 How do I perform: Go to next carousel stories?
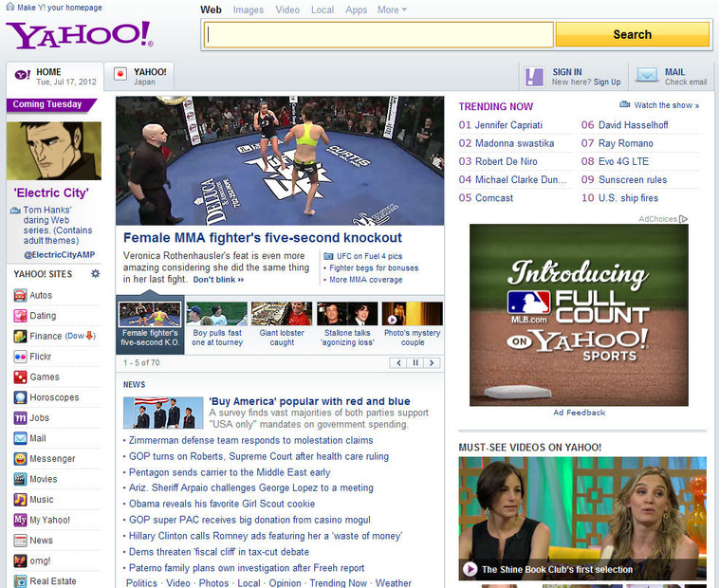pyautogui.click(x=432, y=363)
